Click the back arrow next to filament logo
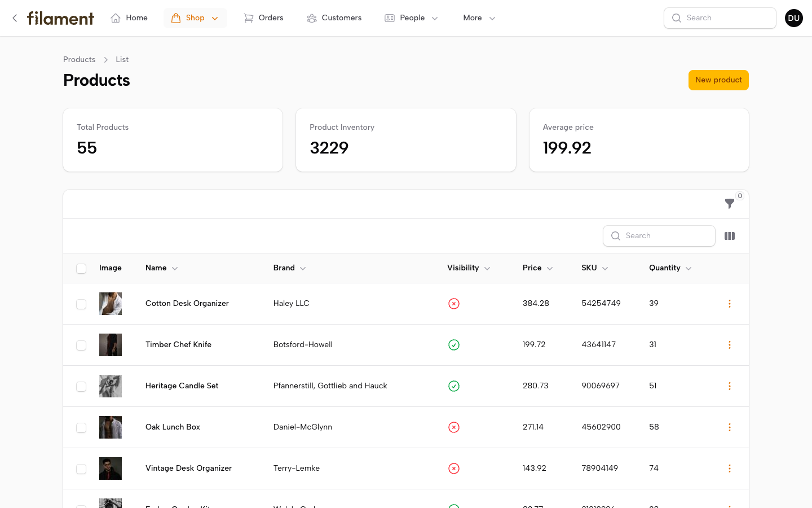812x508 pixels. click(x=15, y=18)
